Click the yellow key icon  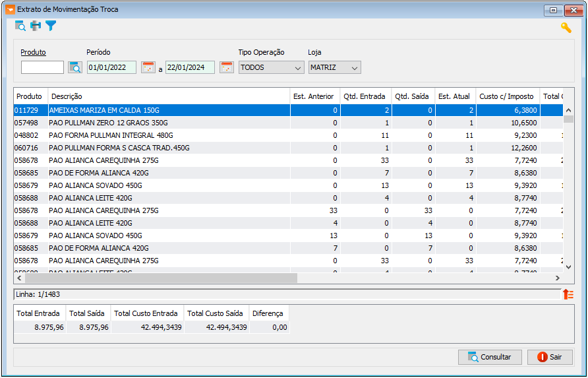pos(566,28)
